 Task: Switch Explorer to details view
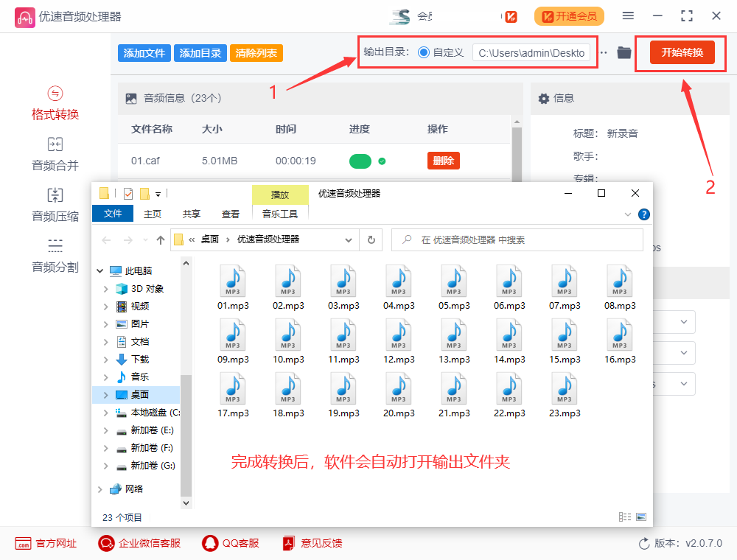tap(625, 517)
